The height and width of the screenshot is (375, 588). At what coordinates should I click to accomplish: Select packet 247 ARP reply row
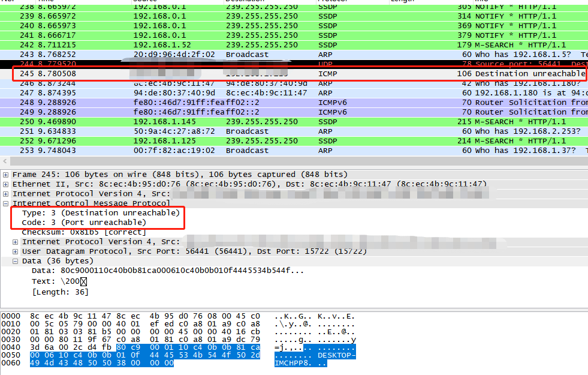tap(294, 93)
